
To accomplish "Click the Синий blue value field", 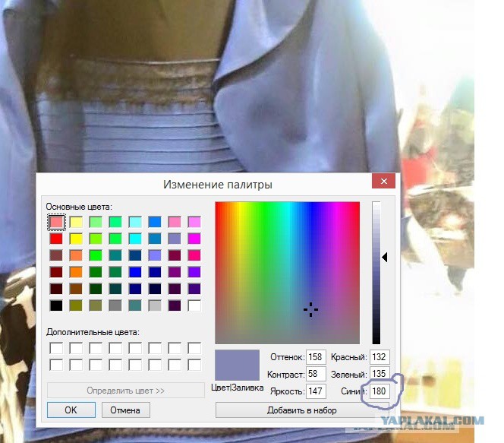I will [380, 391].
